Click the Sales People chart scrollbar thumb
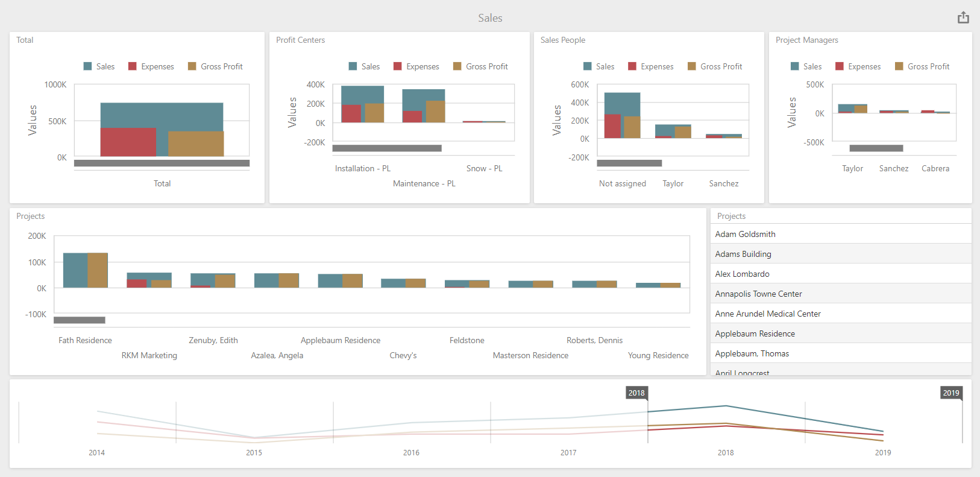The height and width of the screenshot is (477, 980). click(x=629, y=163)
